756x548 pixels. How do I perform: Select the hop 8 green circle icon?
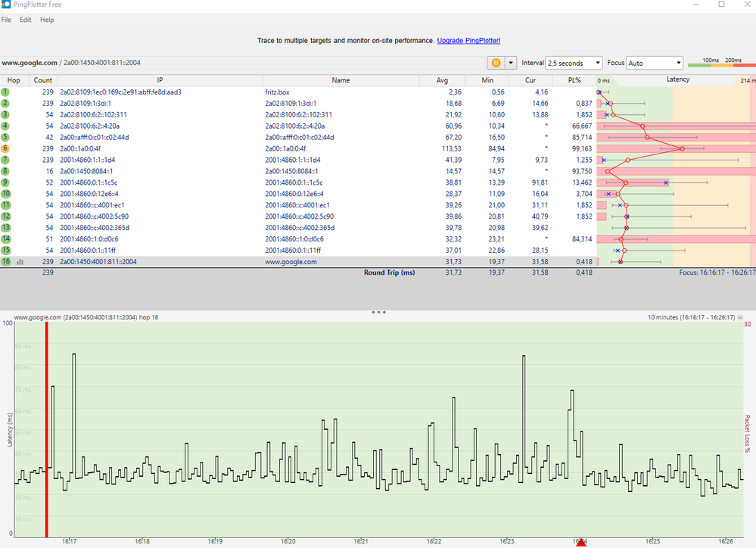[x=5, y=171]
